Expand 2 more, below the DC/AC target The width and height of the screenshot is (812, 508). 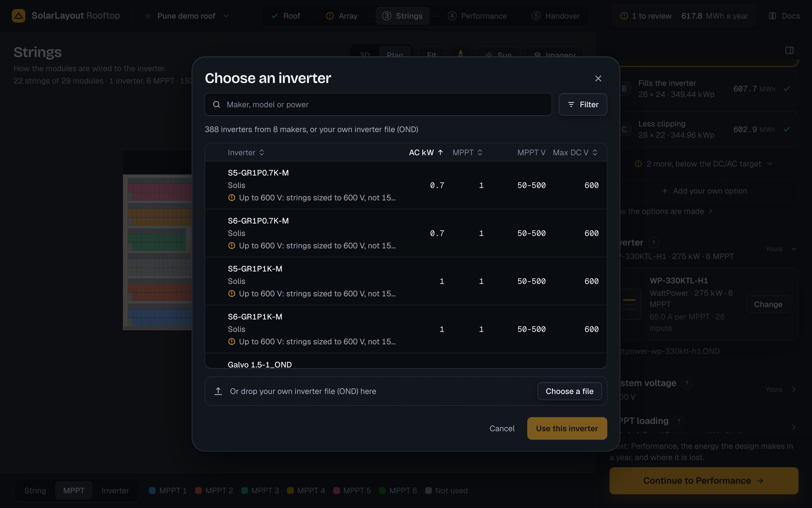pos(704,164)
